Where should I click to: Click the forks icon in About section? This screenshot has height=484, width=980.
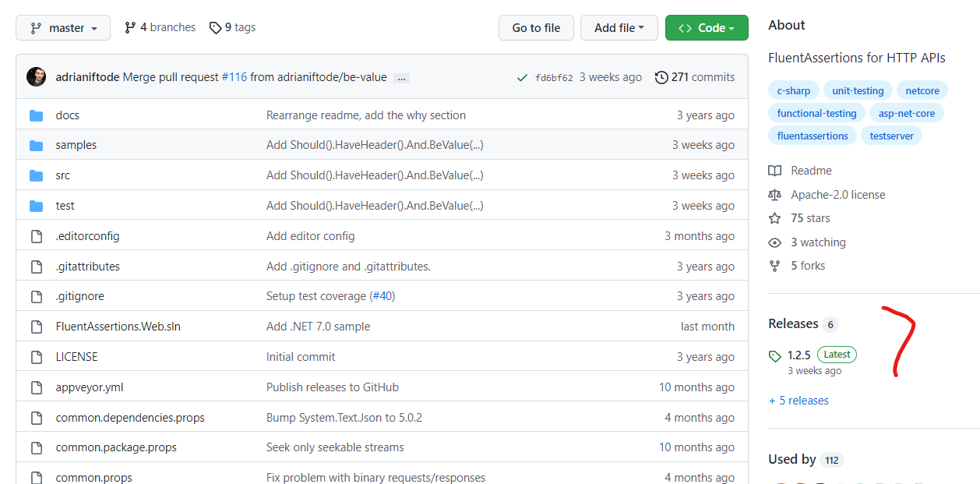(774, 266)
